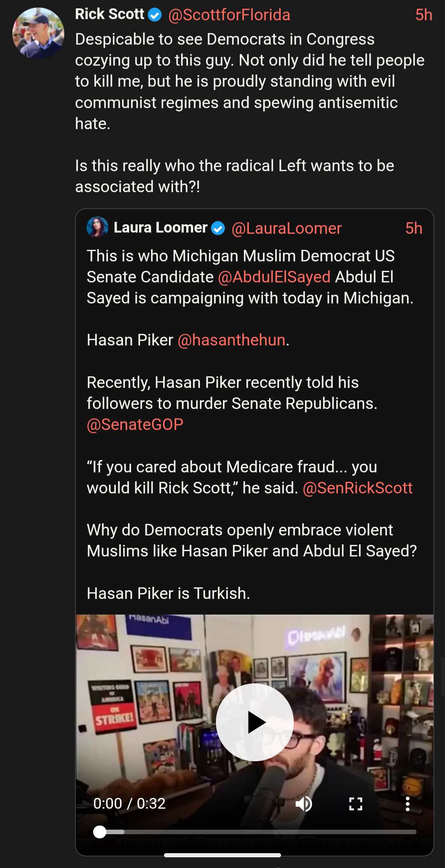Play the embedded video
The width and height of the screenshot is (445, 868).
[255, 722]
